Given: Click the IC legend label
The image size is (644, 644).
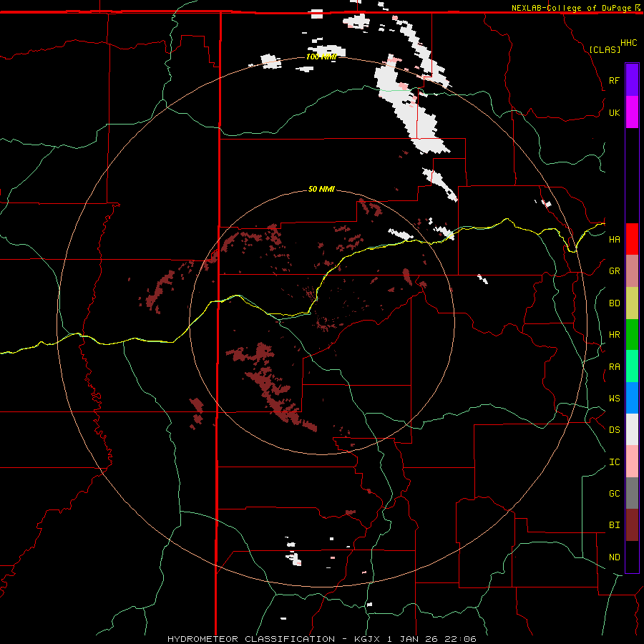Looking at the screenshot, I should 614,462.
